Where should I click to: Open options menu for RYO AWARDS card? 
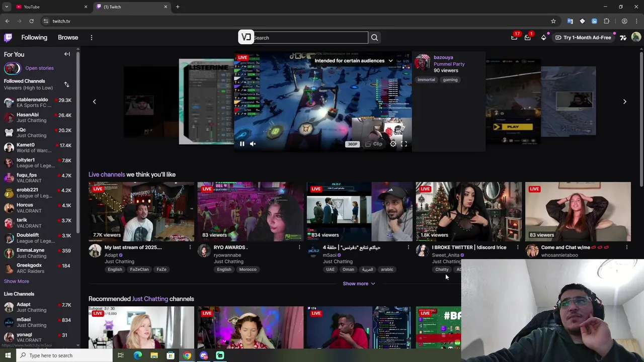click(299, 247)
